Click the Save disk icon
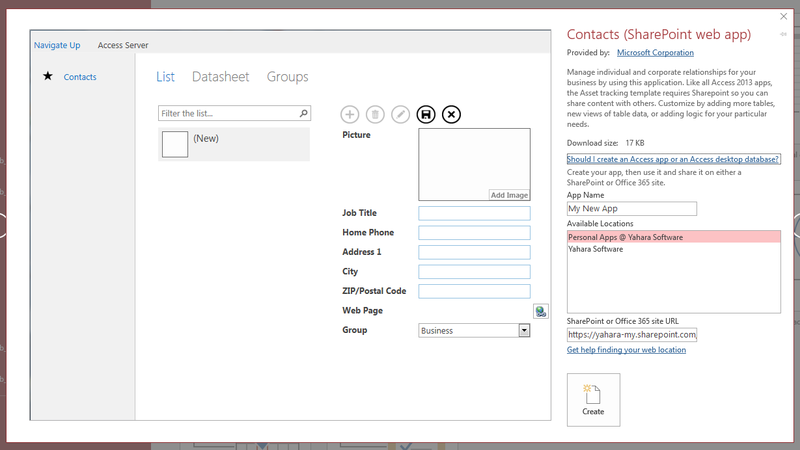The image size is (800, 450). pos(426,115)
